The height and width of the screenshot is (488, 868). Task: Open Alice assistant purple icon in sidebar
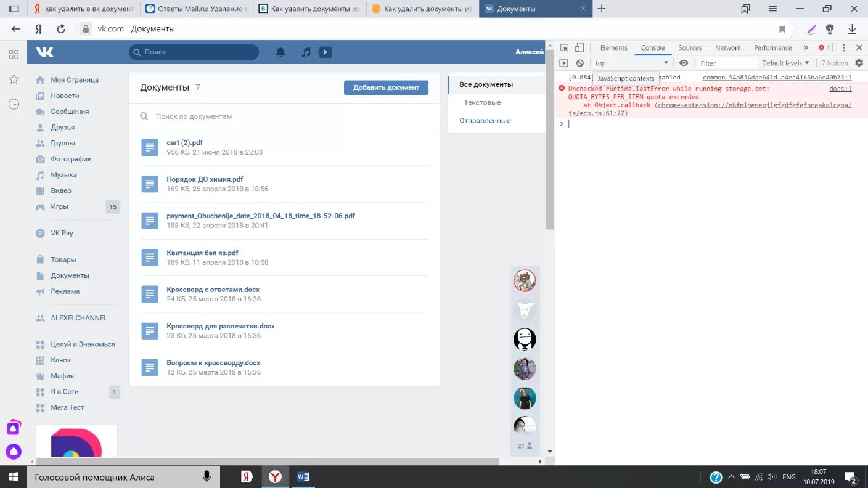point(14,452)
